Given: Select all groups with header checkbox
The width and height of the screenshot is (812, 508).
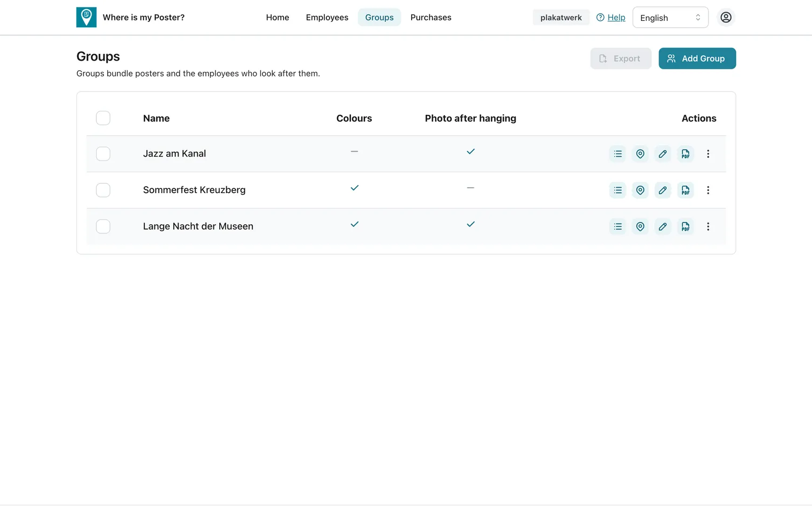Looking at the screenshot, I should [x=103, y=118].
